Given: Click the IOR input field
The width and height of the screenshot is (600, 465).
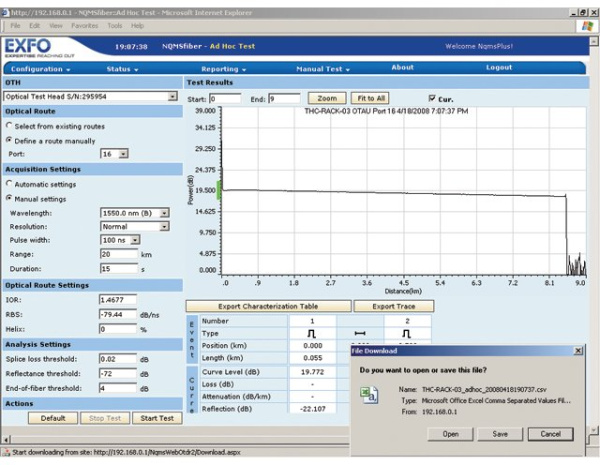Looking at the screenshot, I should tap(117, 300).
